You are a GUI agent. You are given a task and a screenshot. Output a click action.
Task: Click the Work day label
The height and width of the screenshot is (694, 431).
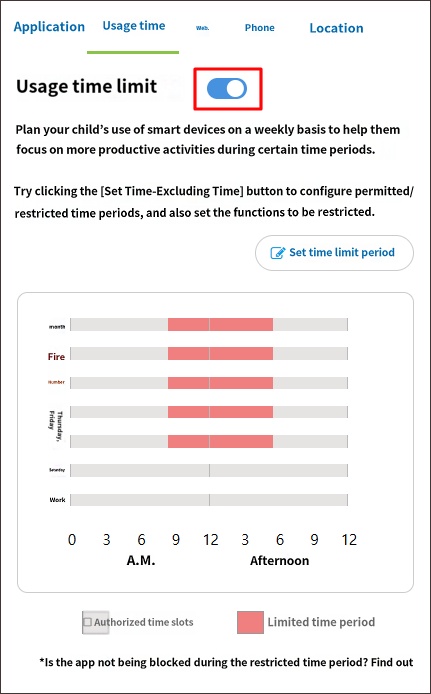[58, 500]
